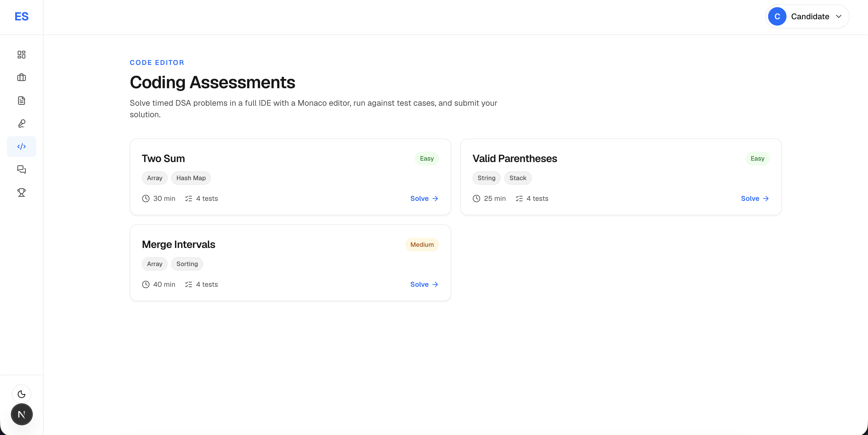
Task: Select the code editor icon in sidebar
Action: coord(22,146)
